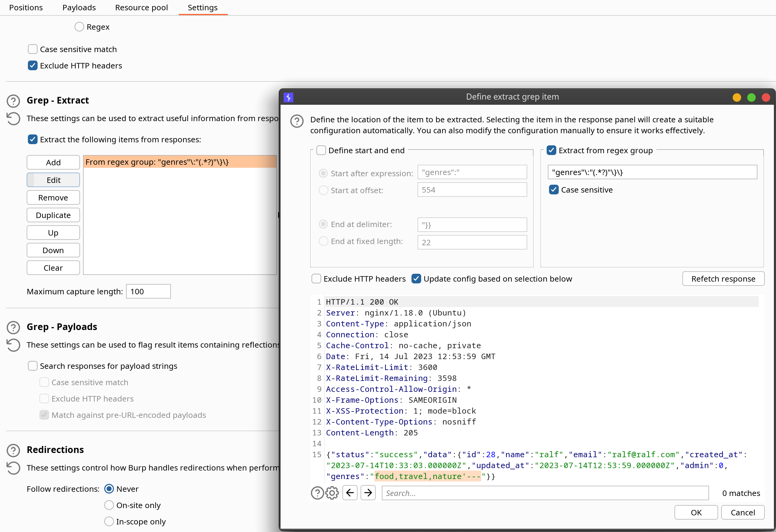
Task: Click the Date header line
Action: tap(410, 356)
